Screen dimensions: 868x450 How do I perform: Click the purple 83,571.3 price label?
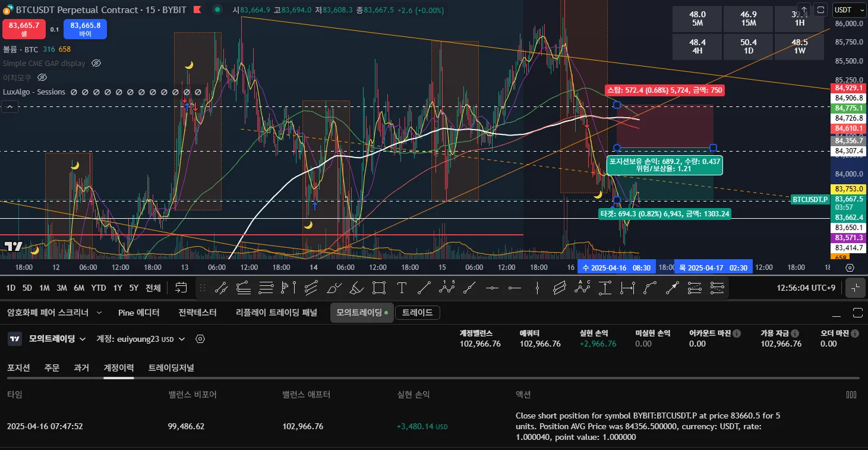[x=849, y=238]
